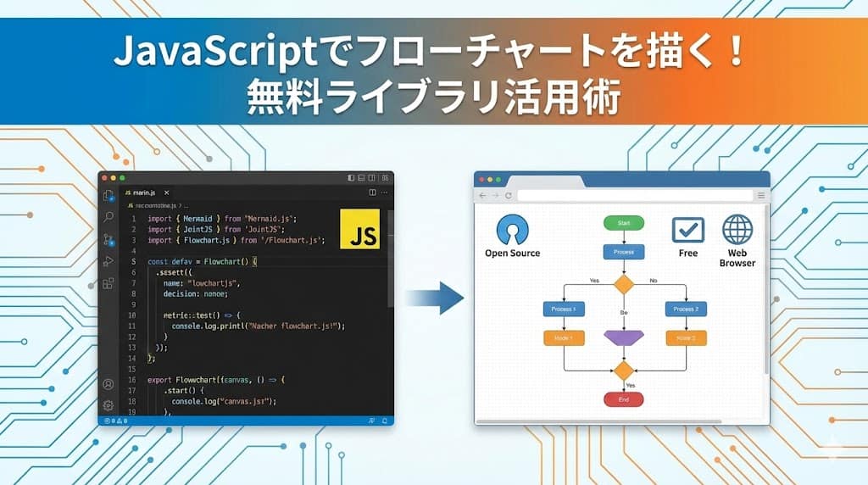Image resolution: width=868 pixels, height=485 pixels.
Task: Toggle the Free checkmark box
Action: [x=688, y=230]
